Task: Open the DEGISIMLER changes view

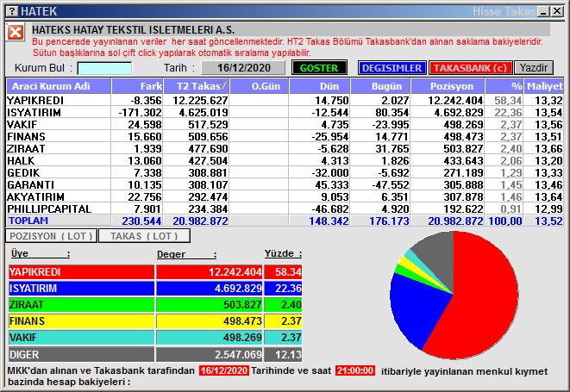Action: click(391, 68)
